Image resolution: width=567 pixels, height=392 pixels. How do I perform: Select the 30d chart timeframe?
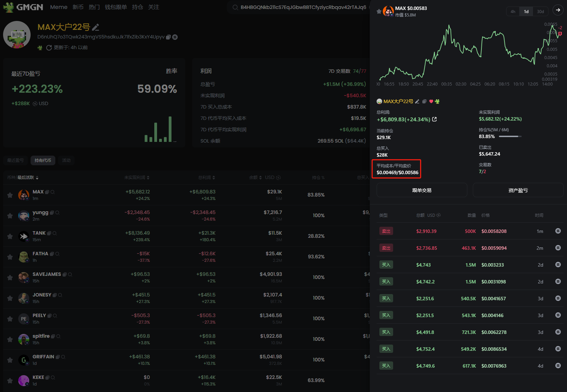[540, 11]
